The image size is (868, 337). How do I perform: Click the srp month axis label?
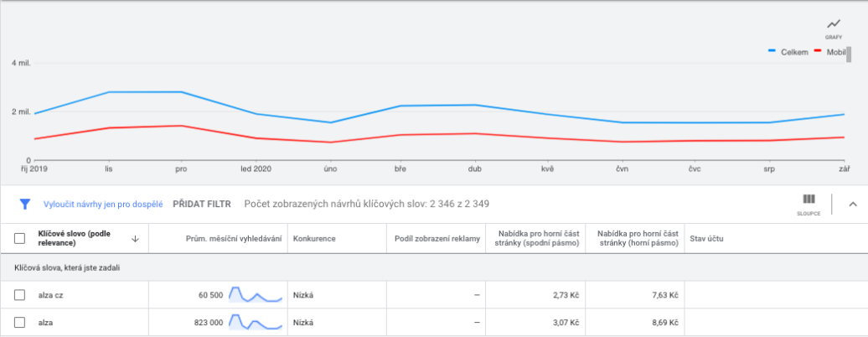(x=769, y=168)
